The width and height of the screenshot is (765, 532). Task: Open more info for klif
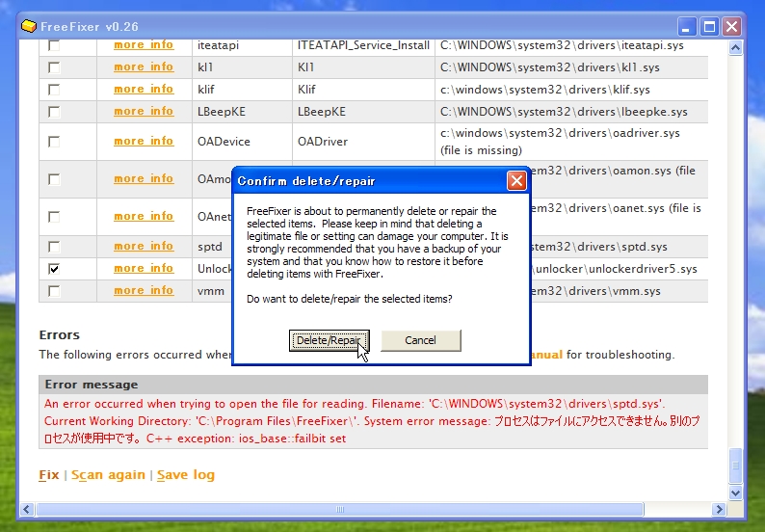144,90
